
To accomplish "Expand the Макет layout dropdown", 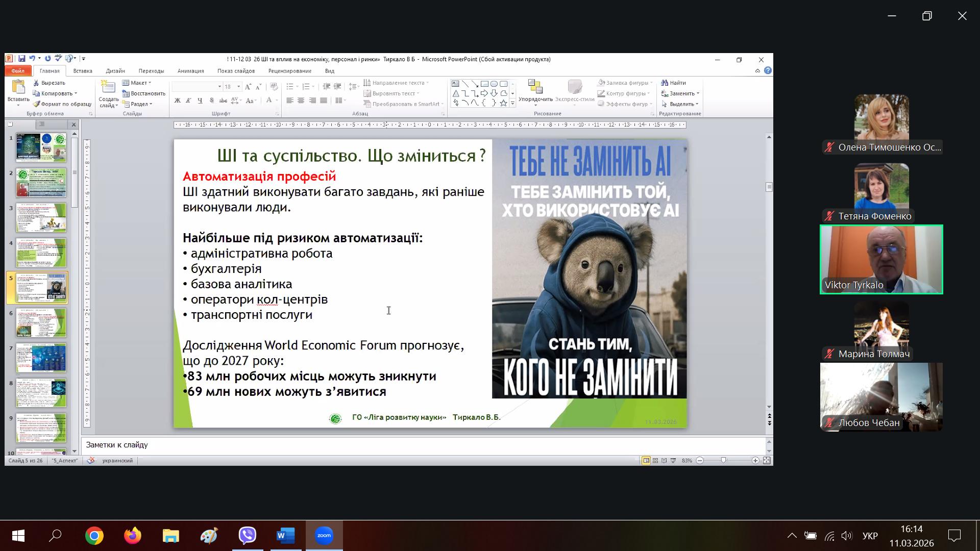I will click(150, 83).
